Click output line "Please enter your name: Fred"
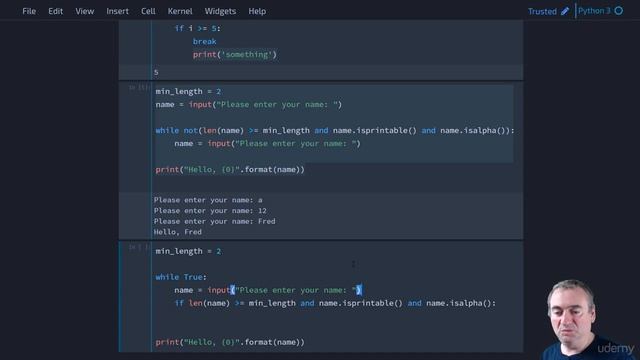Screen dimensions: 640x360 click(x=215, y=221)
